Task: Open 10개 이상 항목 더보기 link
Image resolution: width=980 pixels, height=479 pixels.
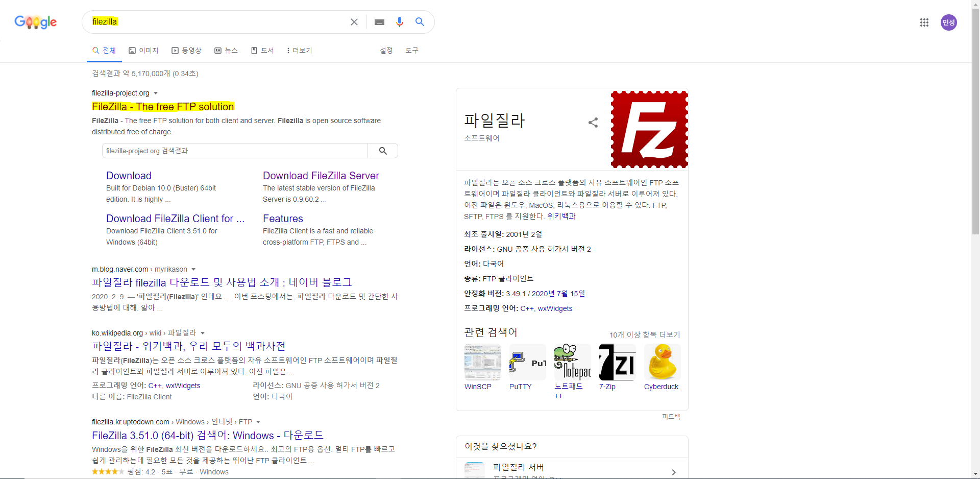Action: 645,334
